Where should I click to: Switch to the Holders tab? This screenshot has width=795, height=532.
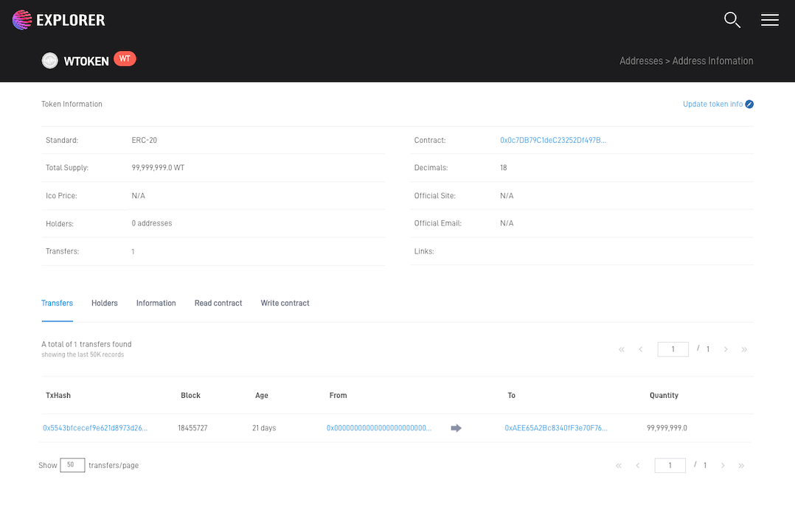click(x=104, y=304)
